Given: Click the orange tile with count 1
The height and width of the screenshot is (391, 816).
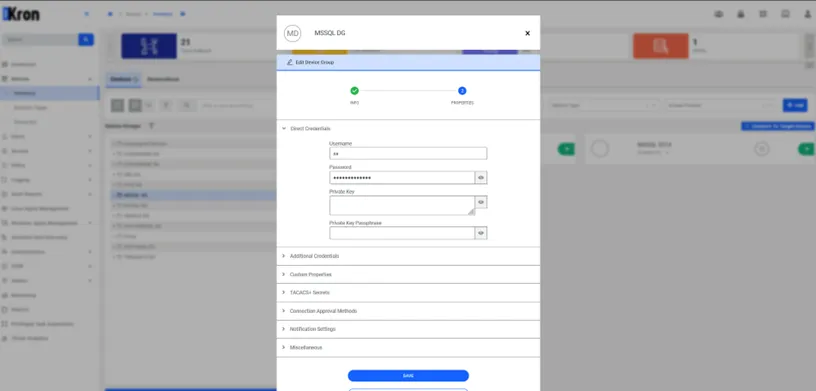Looking at the screenshot, I should [660, 46].
